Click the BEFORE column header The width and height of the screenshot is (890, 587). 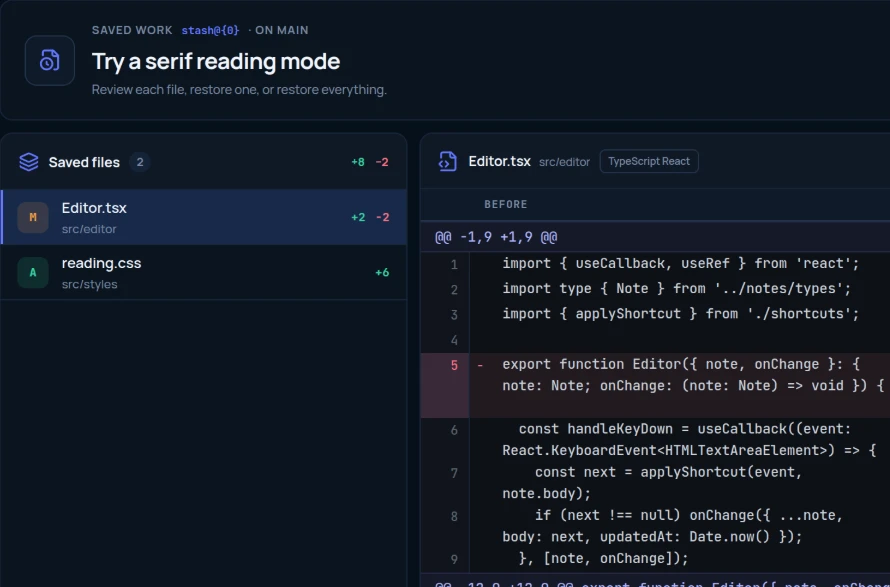tap(506, 204)
